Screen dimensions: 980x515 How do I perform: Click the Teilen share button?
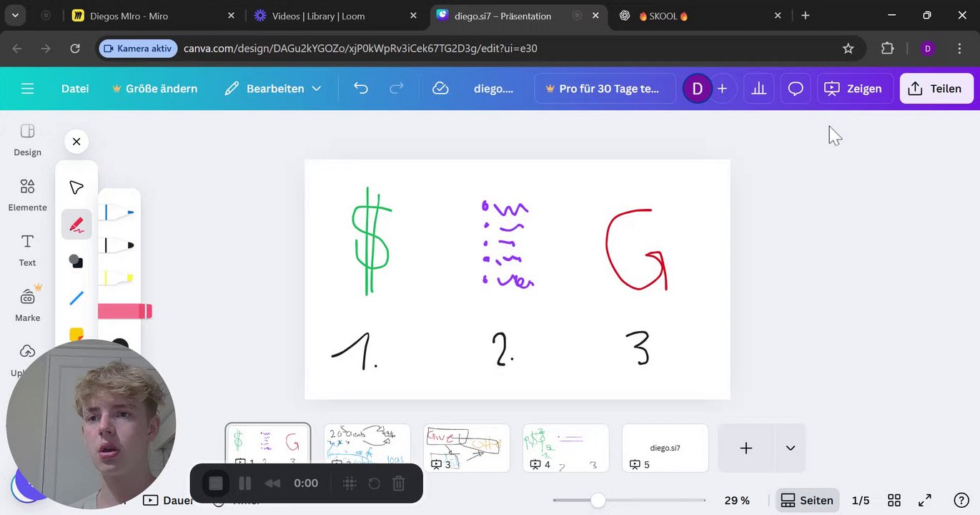click(936, 89)
